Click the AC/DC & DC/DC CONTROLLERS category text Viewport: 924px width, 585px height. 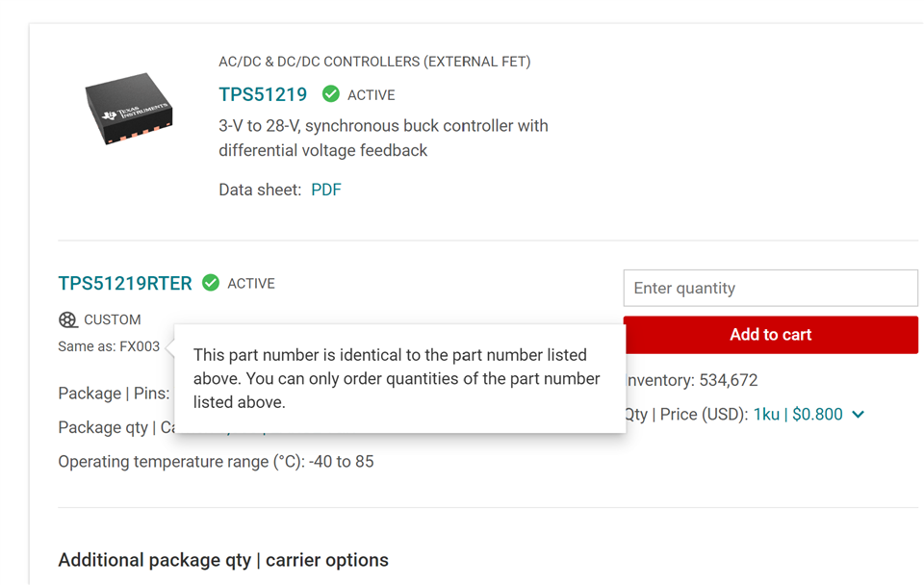point(374,62)
